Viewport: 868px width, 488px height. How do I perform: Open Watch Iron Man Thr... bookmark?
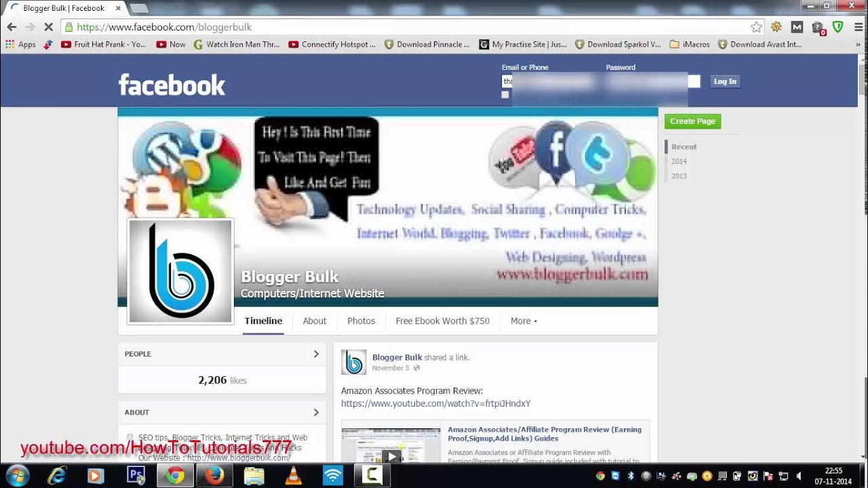coord(236,44)
